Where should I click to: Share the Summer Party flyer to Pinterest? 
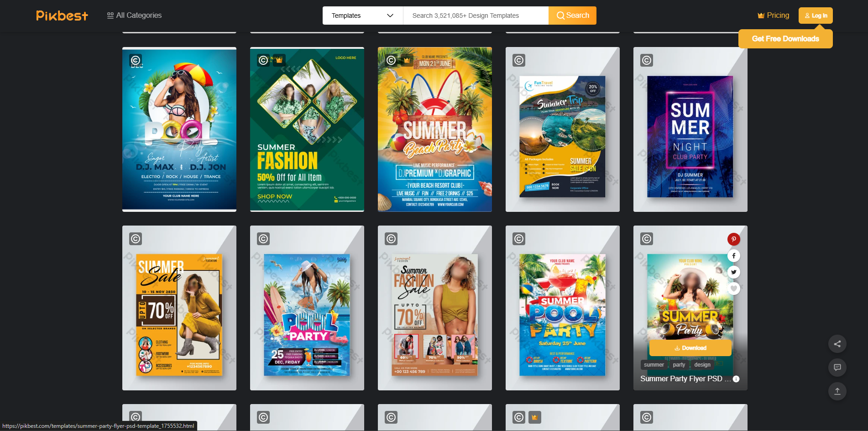pos(733,239)
